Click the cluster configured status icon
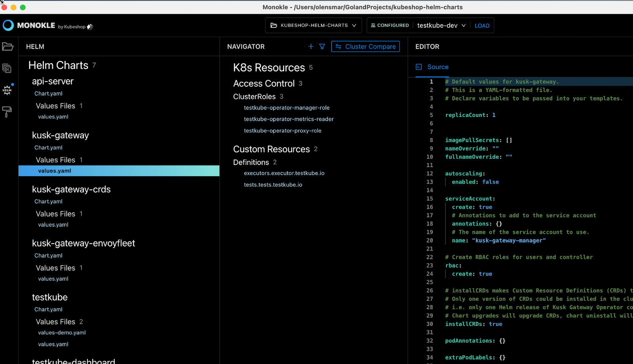The width and height of the screenshot is (633, 364). pos(373,25)
